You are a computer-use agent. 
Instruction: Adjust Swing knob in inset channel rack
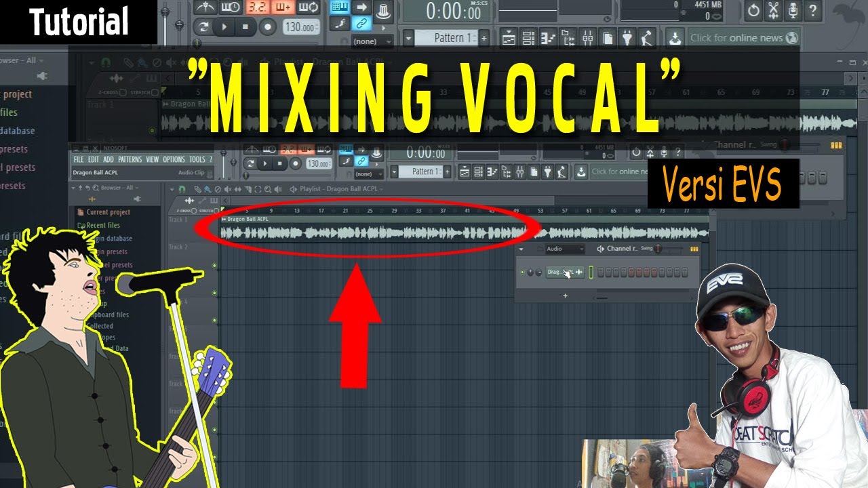pyautogui.click(x=657, y=249)
